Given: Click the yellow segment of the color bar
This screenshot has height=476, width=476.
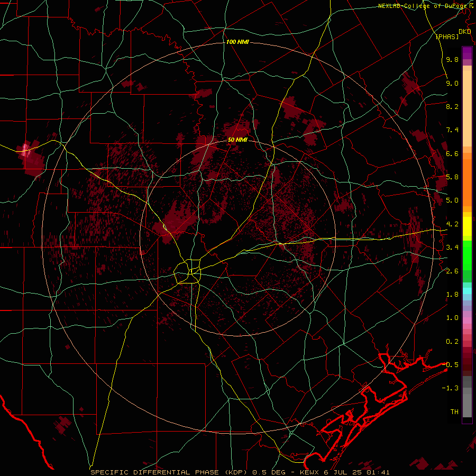Looking at the screenshot, I should 467,226.
